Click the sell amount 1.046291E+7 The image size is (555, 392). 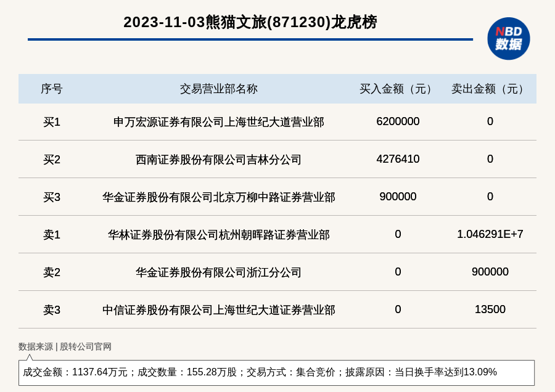pyautogui.click(x=490, y=234)
